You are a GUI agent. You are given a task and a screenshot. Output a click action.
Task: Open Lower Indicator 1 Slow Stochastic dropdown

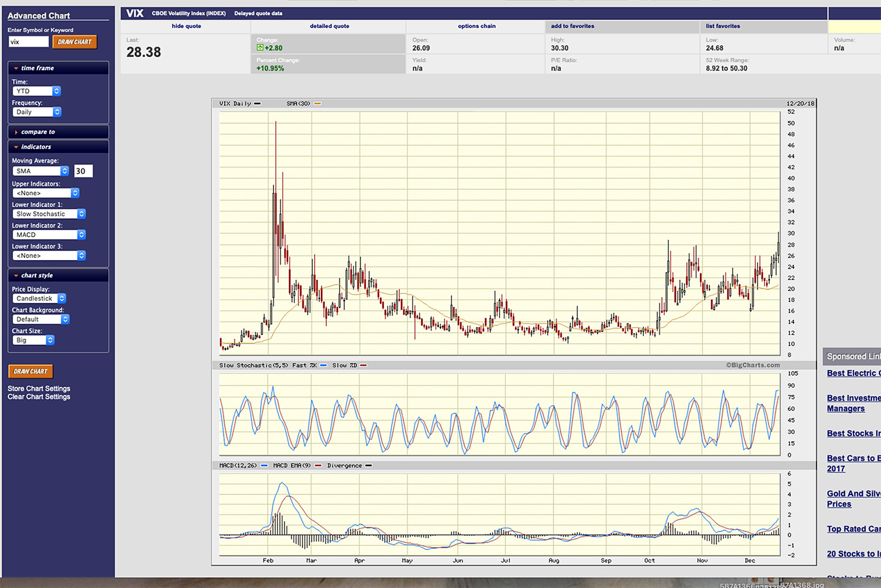click(x=49, y=214)
